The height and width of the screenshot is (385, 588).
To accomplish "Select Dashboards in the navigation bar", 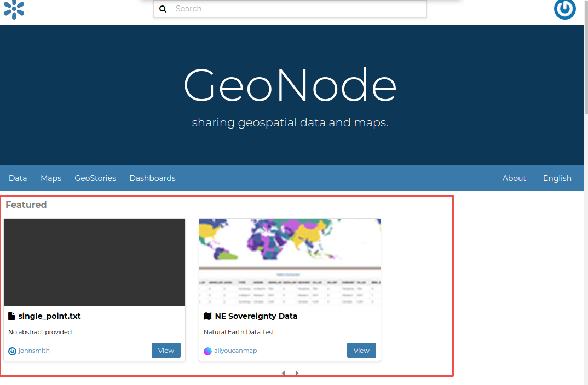I will tap(152, 178).
